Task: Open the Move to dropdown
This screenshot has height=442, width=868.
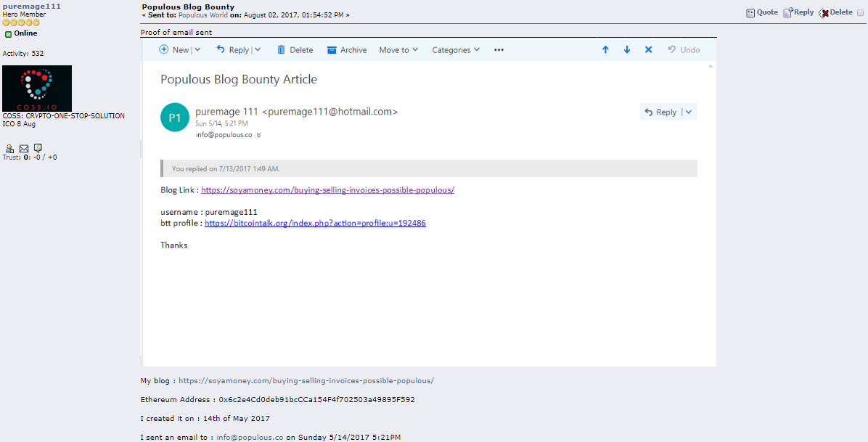Action: 398,50
